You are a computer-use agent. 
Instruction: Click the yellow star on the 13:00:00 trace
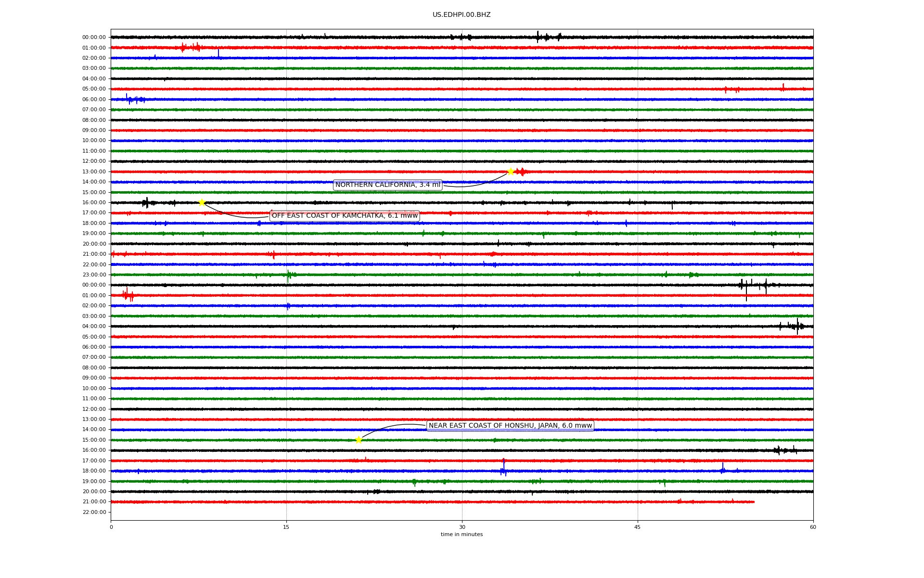pos(511,171)
